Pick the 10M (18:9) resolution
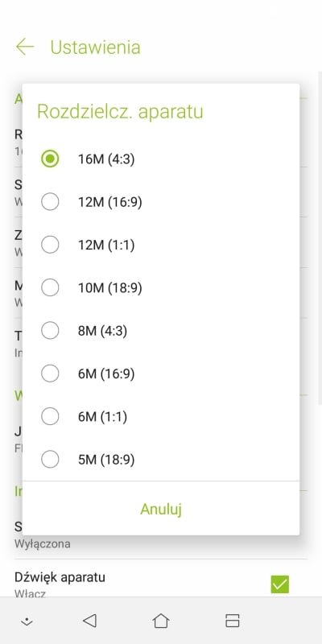Image resolution: width=322 pixels, height=644 pixels. click(161, 288)
